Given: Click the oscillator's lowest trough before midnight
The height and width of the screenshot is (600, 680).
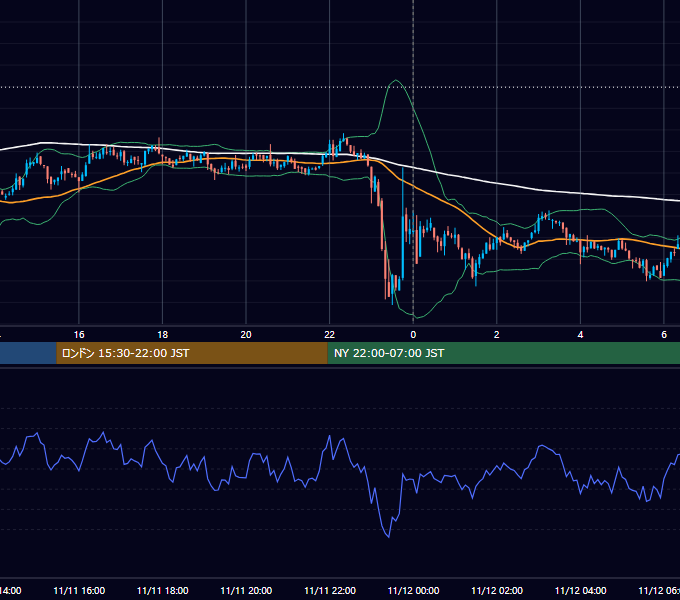Looking at the screenshot, I should (x=389, y=536).
